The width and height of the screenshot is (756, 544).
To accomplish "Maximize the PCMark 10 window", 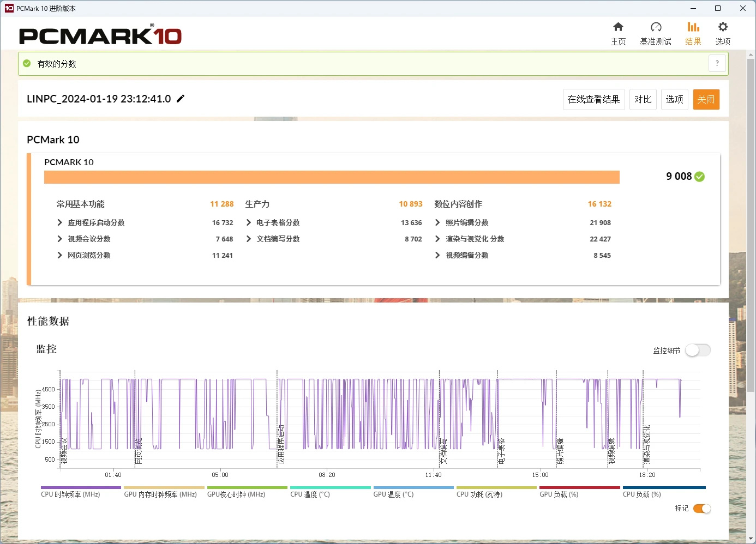I will (718, 8).
